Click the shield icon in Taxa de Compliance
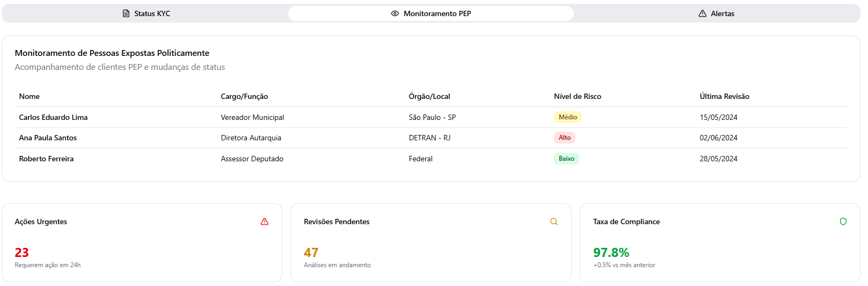 click(x=843, y=221)
